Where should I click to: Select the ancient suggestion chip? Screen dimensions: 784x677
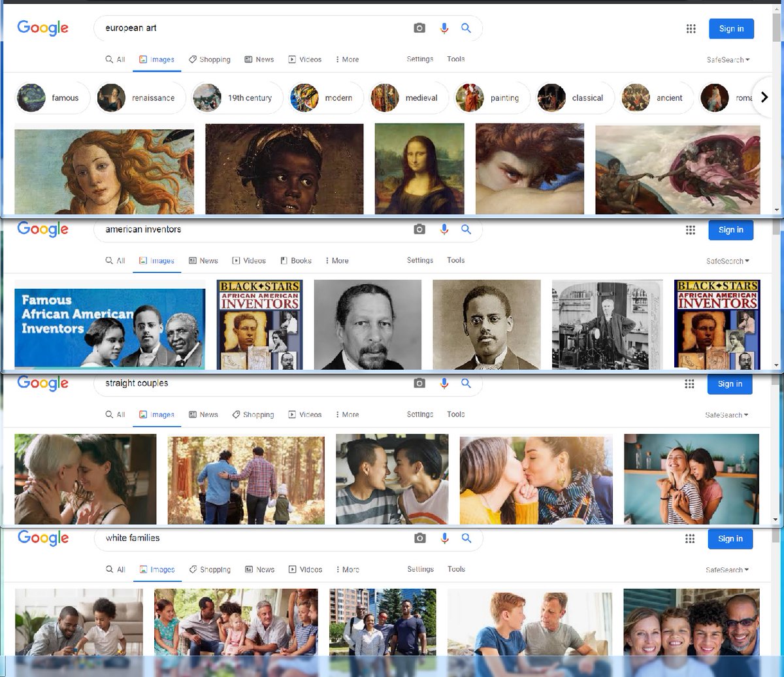[x=657, y=98]
